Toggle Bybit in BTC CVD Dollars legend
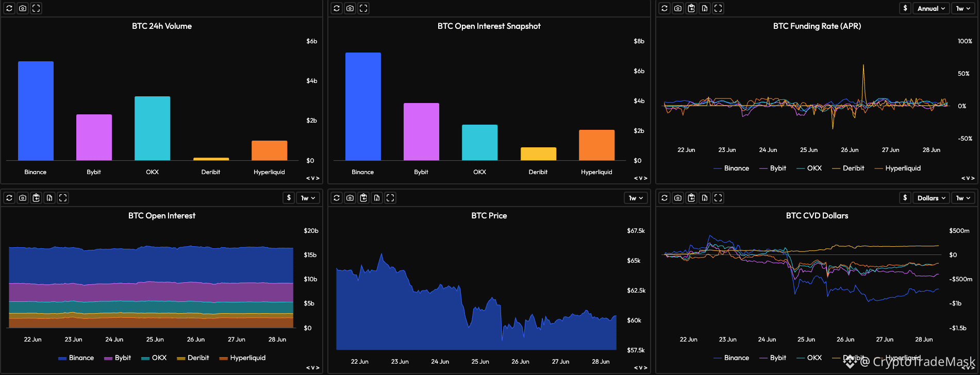The height and width of the screenshot is (375, 980). [773, 358]
